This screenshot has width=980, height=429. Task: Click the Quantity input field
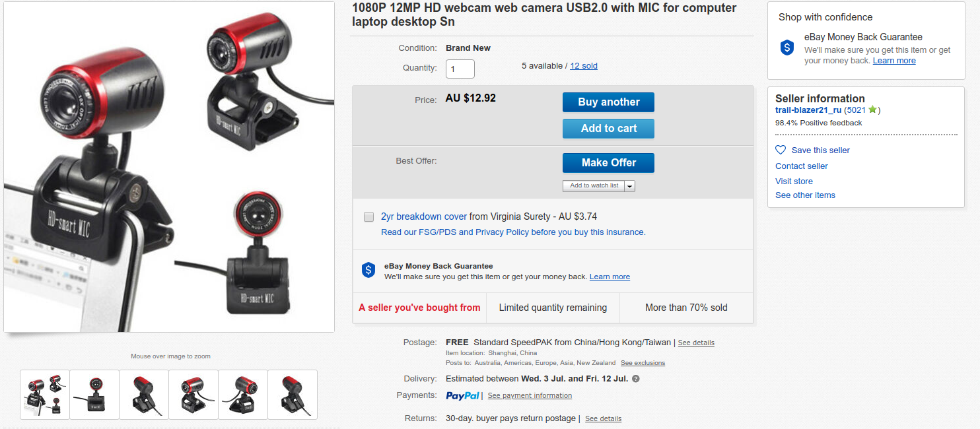460,69
